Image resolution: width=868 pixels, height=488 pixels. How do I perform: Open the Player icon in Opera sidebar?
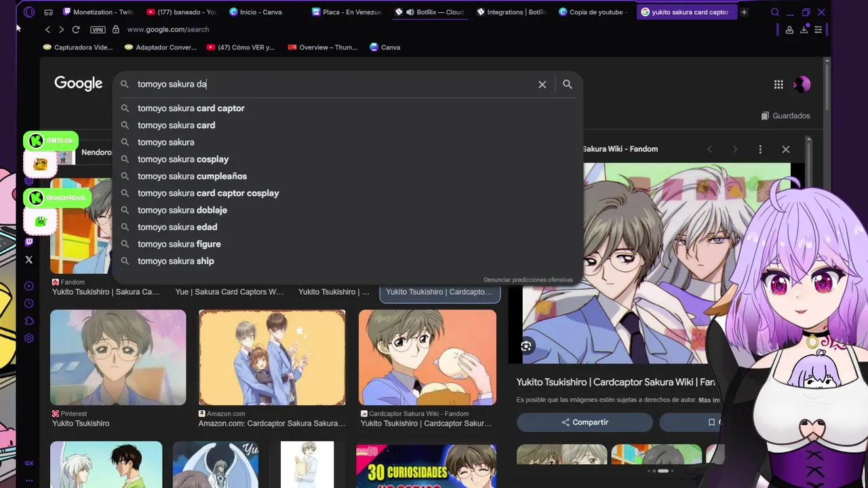[x=28, y=286]
